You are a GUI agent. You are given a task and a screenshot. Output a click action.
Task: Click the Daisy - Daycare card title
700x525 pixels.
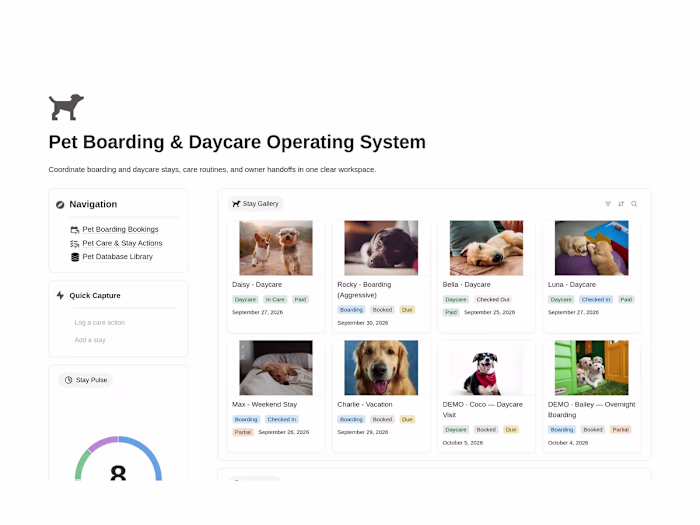(257, 284)
